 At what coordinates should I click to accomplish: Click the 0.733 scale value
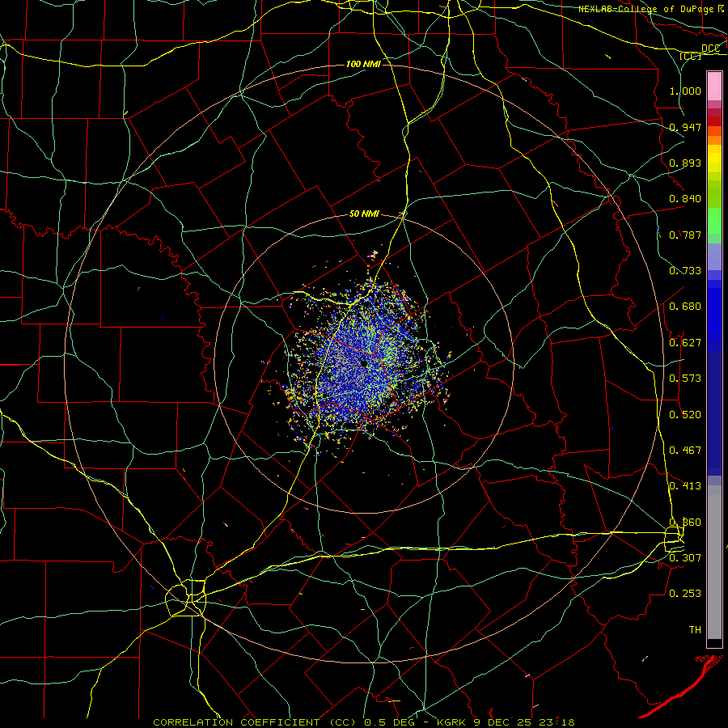point(685,271)
